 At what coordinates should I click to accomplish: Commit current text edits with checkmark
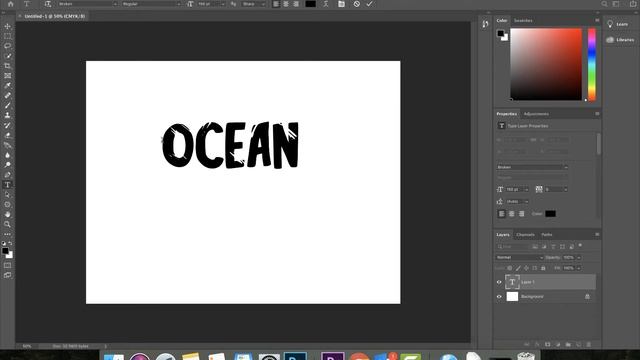pyautogui.click(x=370, y=4)
